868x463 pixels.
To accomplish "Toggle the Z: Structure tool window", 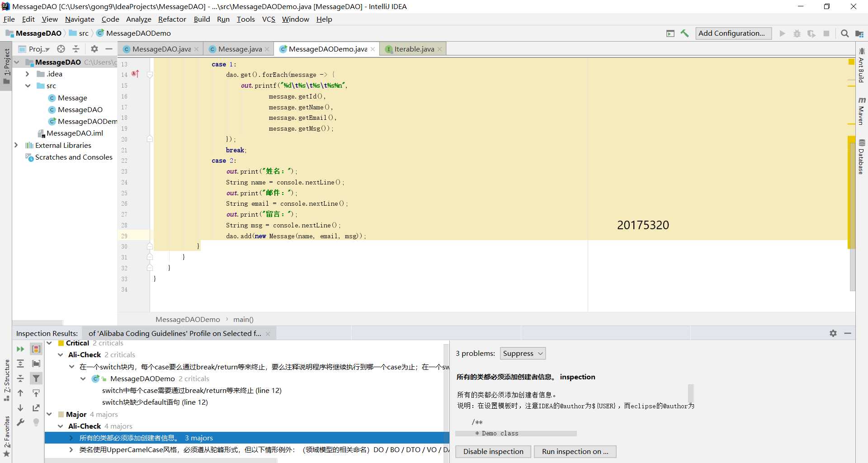I will pos(6,380).
